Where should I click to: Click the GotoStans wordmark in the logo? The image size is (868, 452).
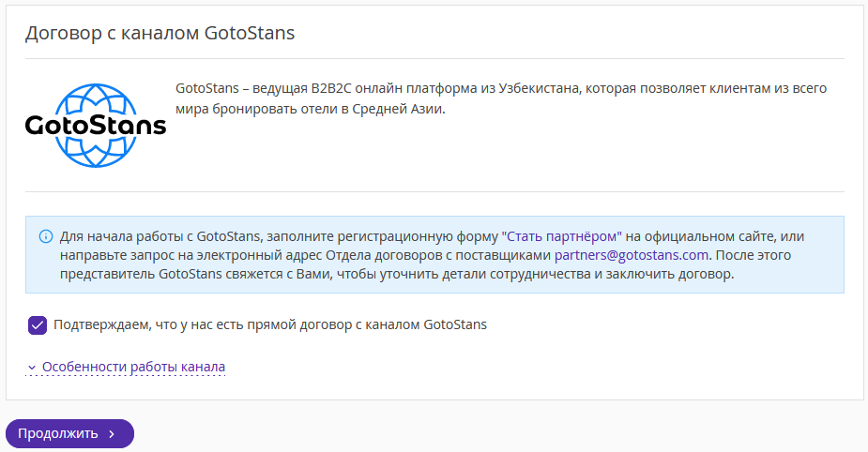(96, 126)
